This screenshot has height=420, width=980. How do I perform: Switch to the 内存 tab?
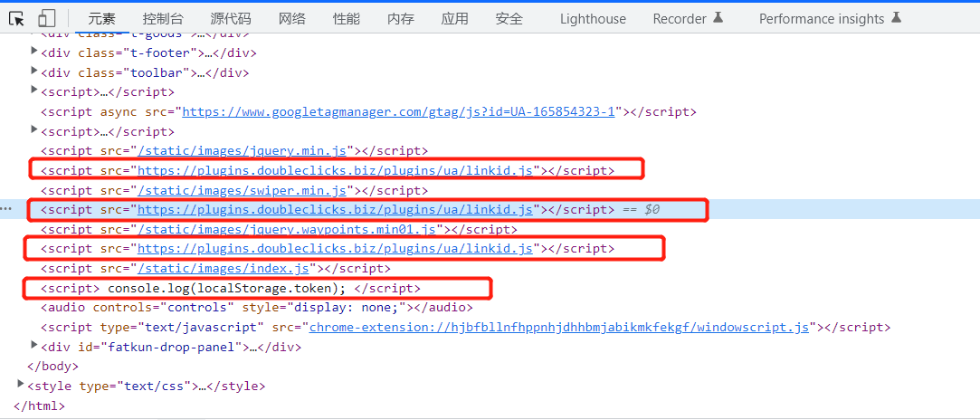pos(401,19)
